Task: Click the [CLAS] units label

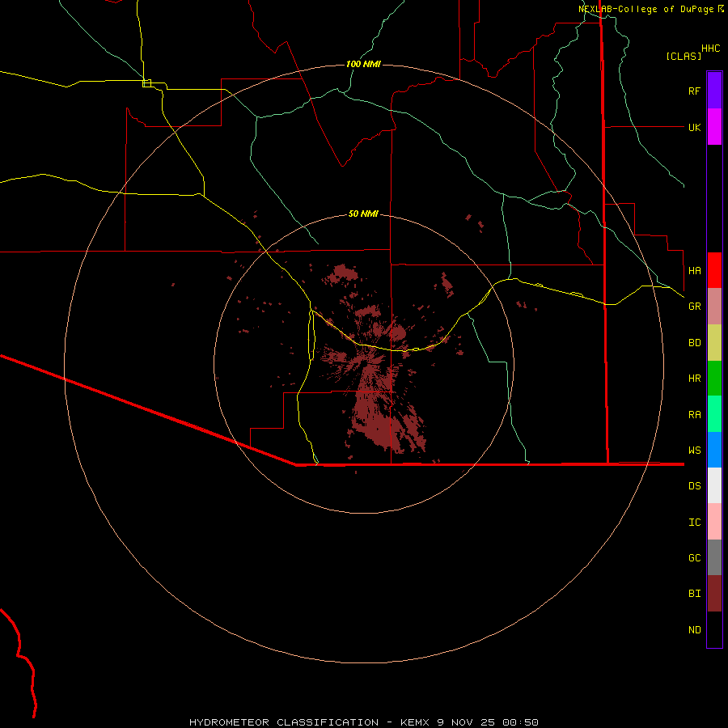Action: (x=684, y=56)
